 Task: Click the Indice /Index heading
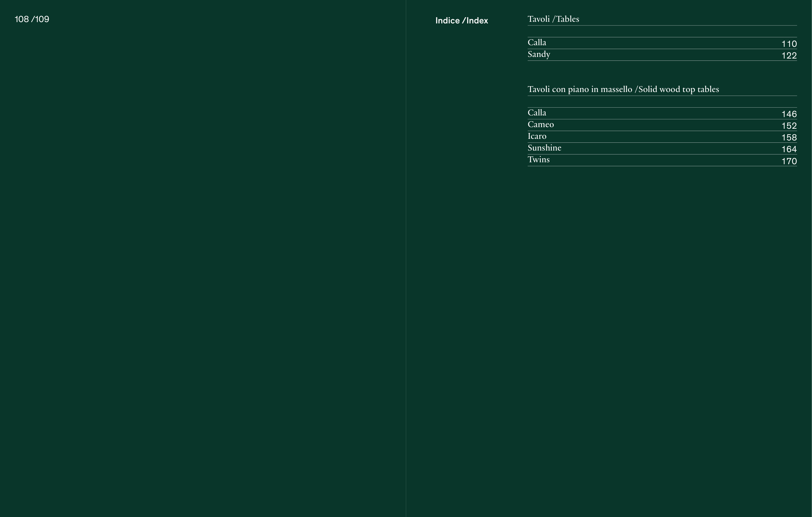click(461, 20)
